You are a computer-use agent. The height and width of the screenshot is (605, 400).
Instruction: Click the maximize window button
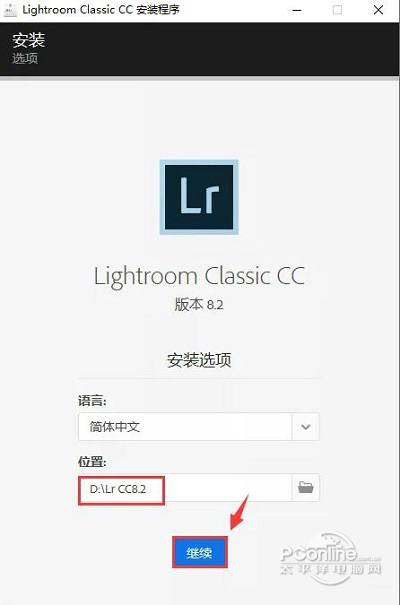337,10
